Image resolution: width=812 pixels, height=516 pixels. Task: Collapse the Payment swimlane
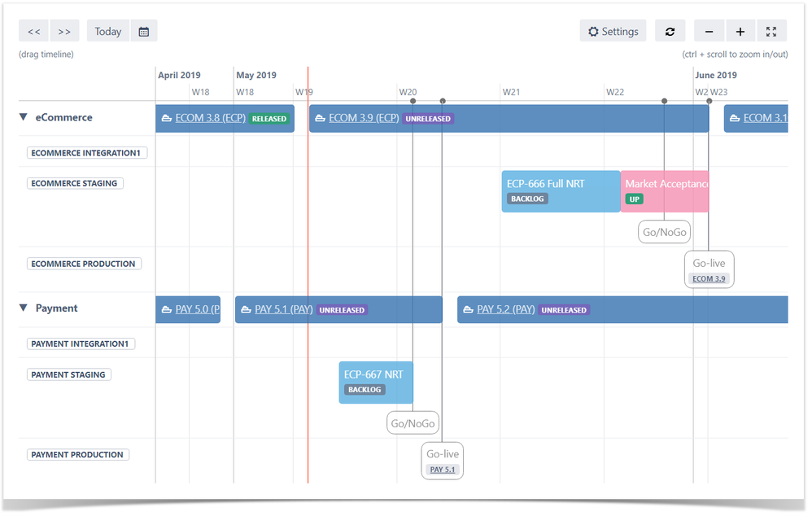pyautogui.click(x=21, y=308)
